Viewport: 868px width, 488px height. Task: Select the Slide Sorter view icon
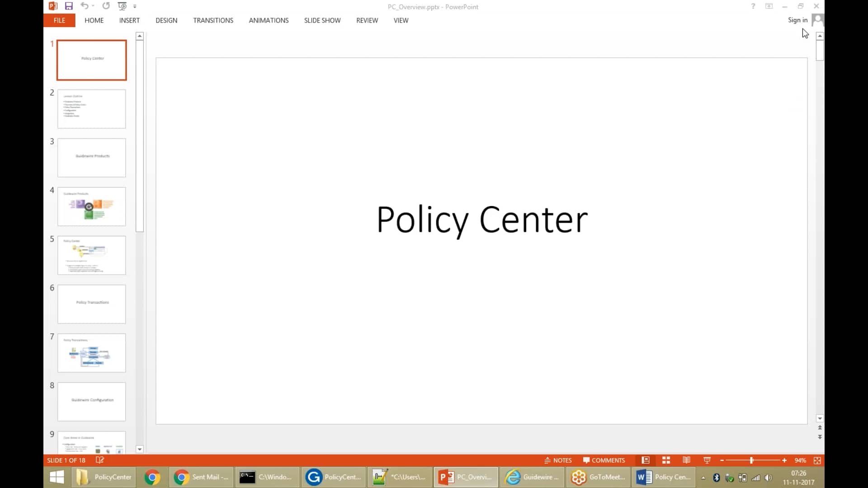click(665, 460)
